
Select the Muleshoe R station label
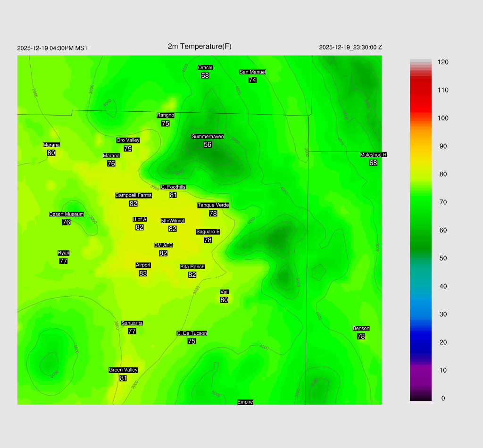point(373,155)
